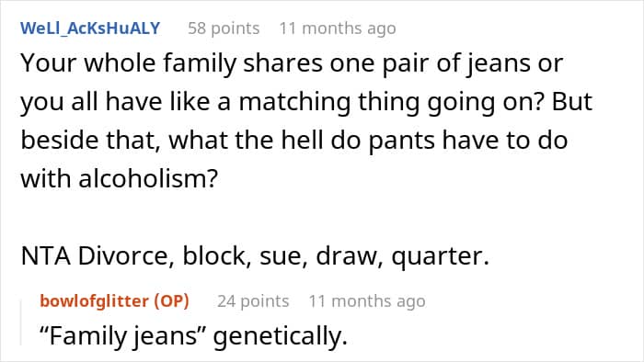
Task: Click the (OP) tag beside bowlofglitter
Action: [x=171, y=301]
